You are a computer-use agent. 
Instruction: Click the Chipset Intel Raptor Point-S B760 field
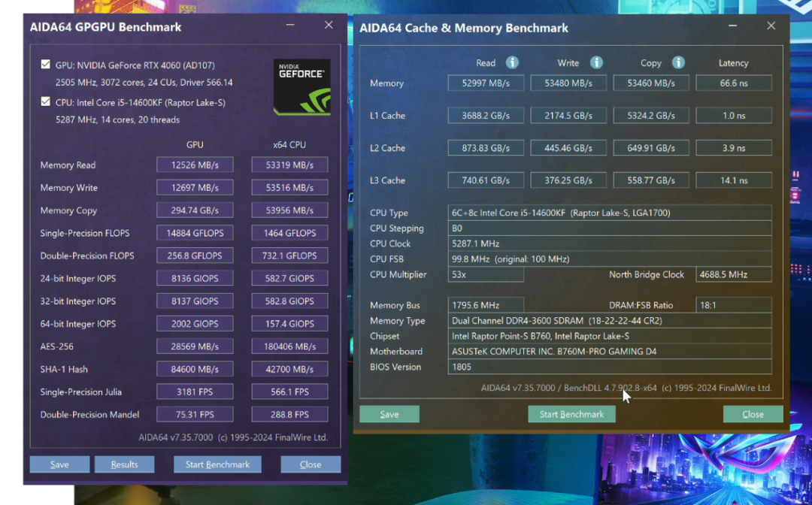[x=610, y=336]
